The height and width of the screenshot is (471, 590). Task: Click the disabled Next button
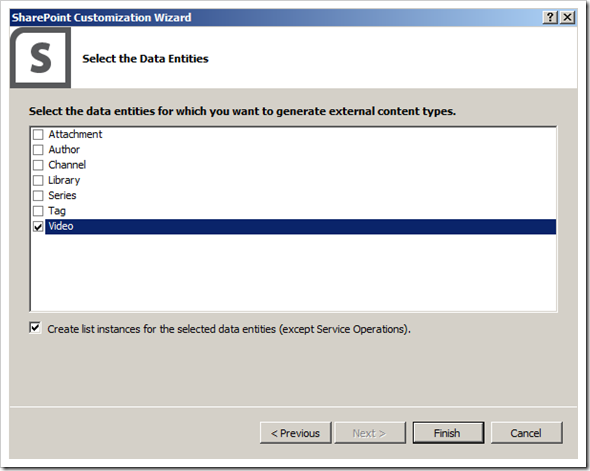[x=370, y=433]
